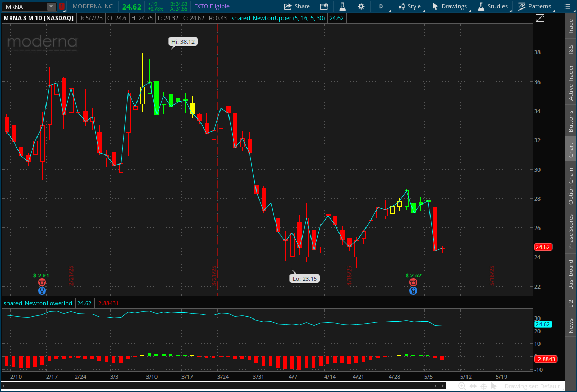
Task: Click the D: 5/7/25 date readout
Action: coord(90,18)
